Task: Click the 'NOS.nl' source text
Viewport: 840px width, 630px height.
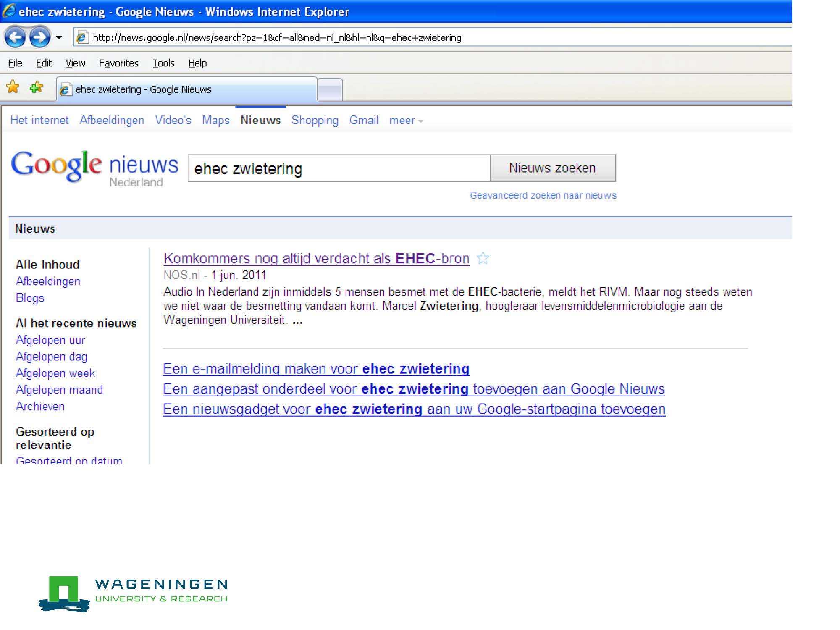Action: [182, 275]
